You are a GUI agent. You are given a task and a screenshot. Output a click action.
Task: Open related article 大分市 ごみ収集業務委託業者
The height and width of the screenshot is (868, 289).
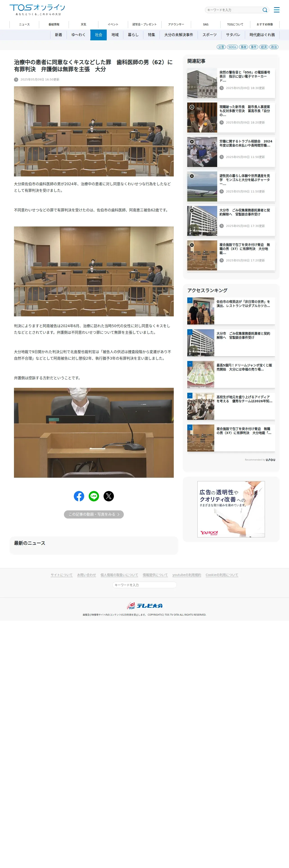[x=231, y=221]
